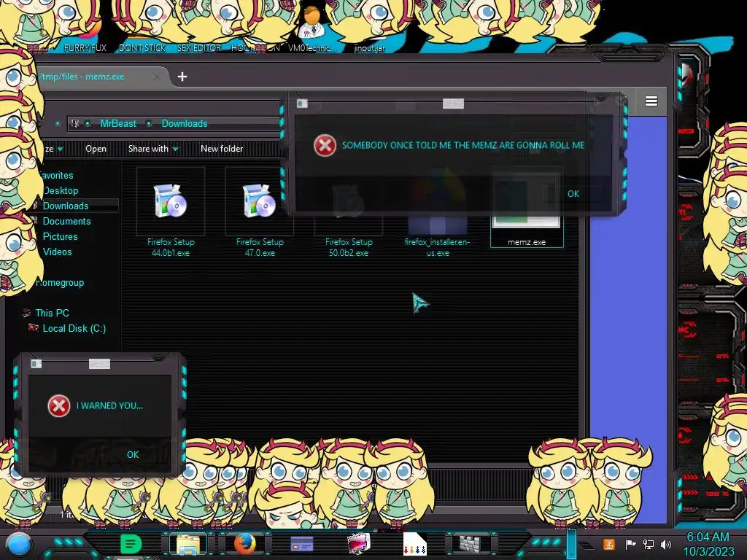Click New folder in the toolbar
Viewport: 747px width, 560px height.
(x=222, y=149)
